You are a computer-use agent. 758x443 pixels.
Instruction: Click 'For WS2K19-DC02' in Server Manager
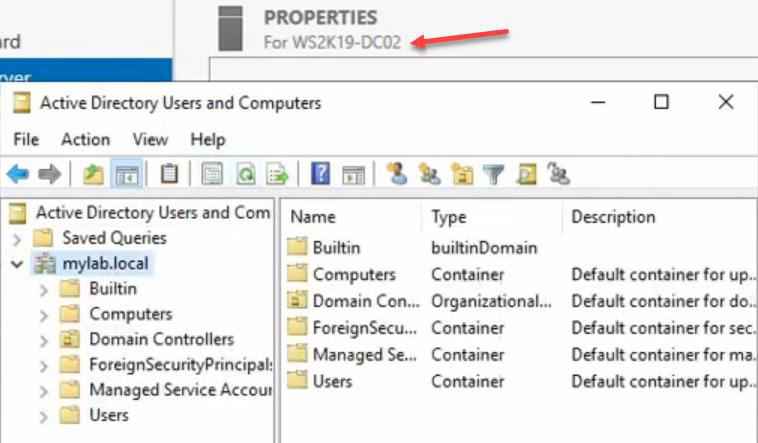pyautogui.click(x=332, y=43)
